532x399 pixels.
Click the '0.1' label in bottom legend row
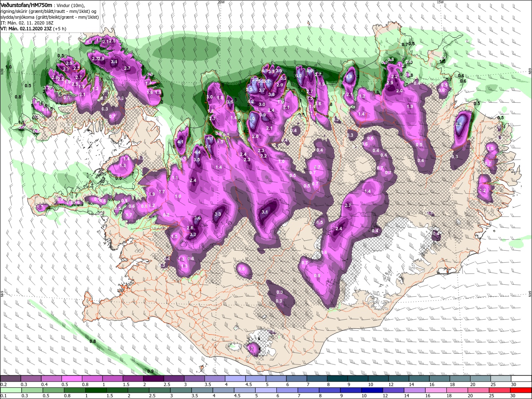tap(4, 396)
